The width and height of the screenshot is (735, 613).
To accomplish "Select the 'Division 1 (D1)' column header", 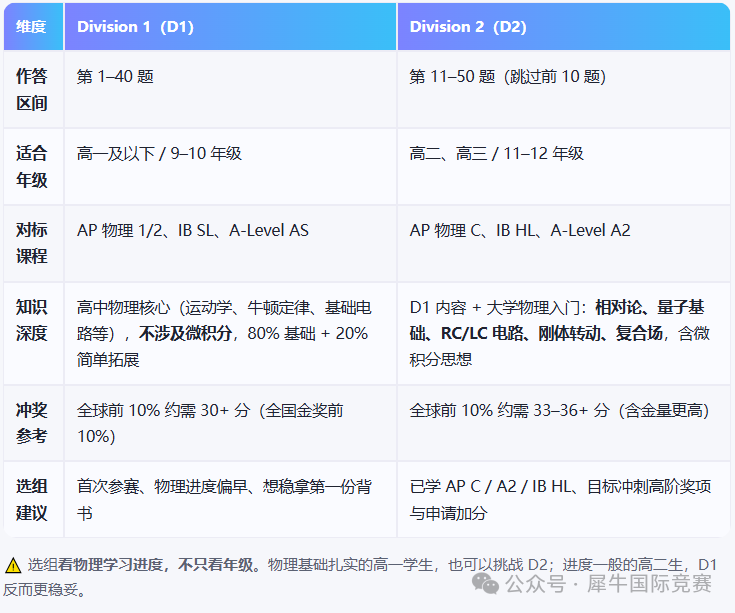I will (230, 26).
